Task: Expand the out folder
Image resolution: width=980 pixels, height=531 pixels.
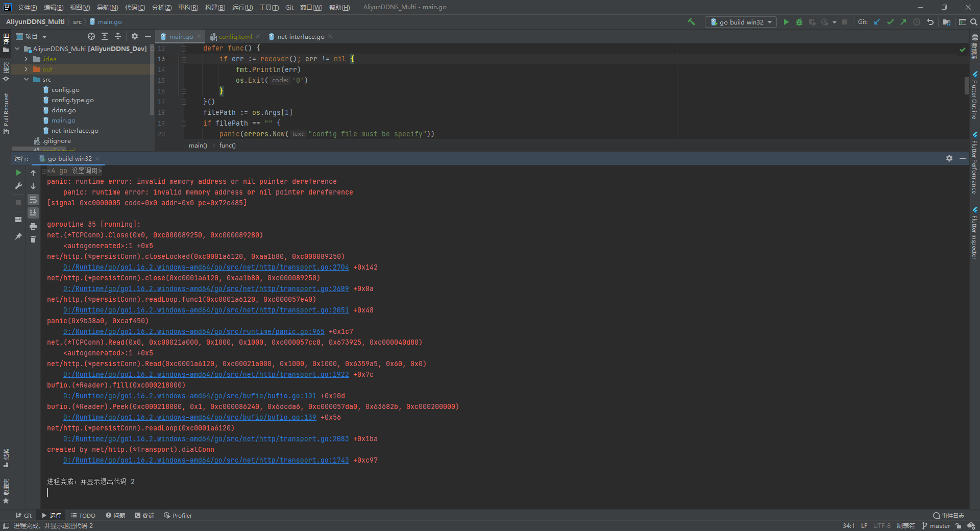Action: tap(26, 69)
